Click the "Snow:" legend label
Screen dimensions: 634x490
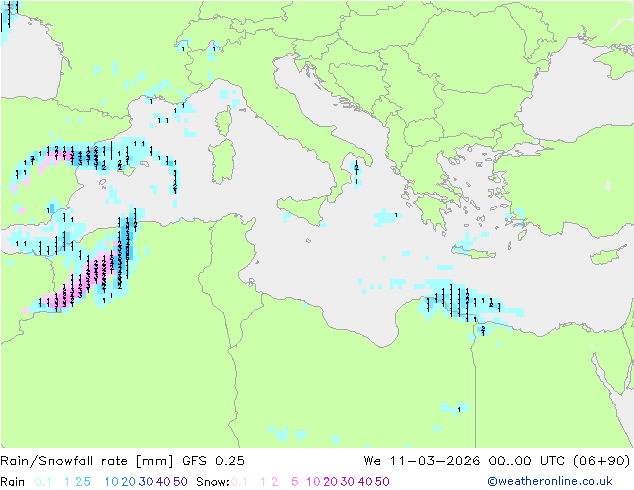[213, 482]
